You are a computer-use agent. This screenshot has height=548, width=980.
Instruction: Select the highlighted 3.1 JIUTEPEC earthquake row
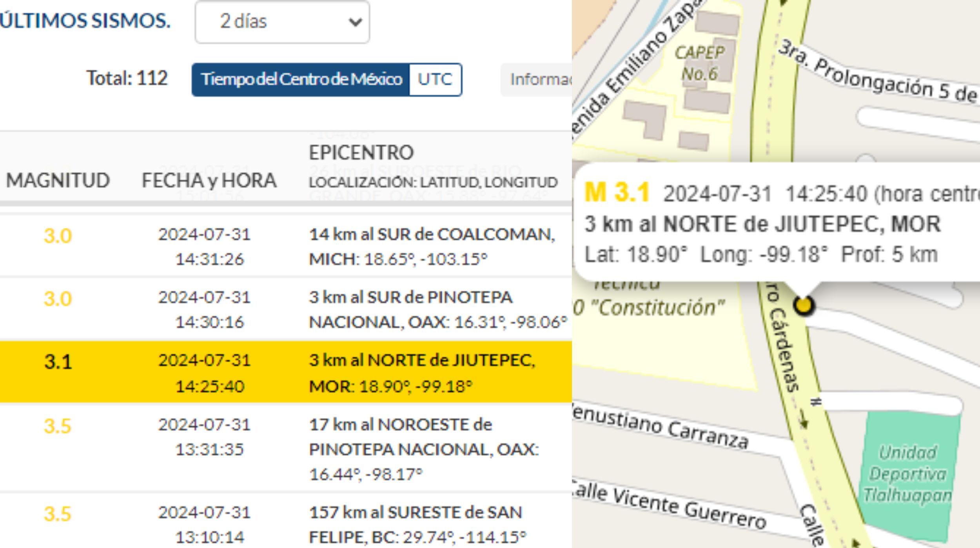click(x=285, y=372)
